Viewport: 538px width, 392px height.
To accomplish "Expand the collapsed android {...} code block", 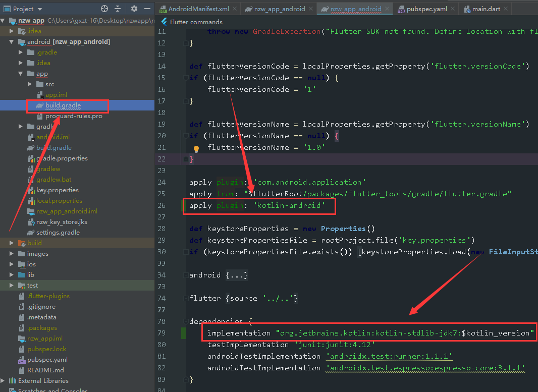I will (x=237, y=275).
